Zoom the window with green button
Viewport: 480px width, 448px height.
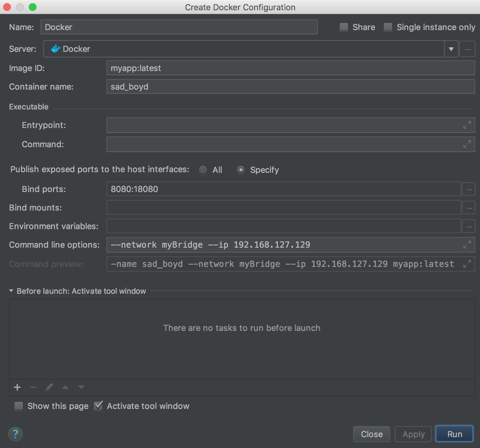pyautogui.click(x=33, y=7)
